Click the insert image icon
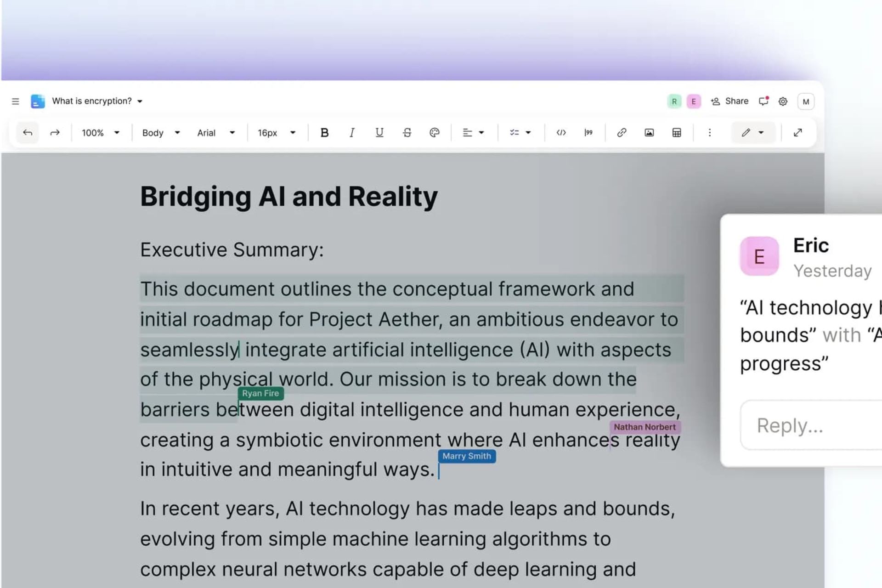Image resolution: width=882 pixels, height=588 pixels. pos(648,133)
